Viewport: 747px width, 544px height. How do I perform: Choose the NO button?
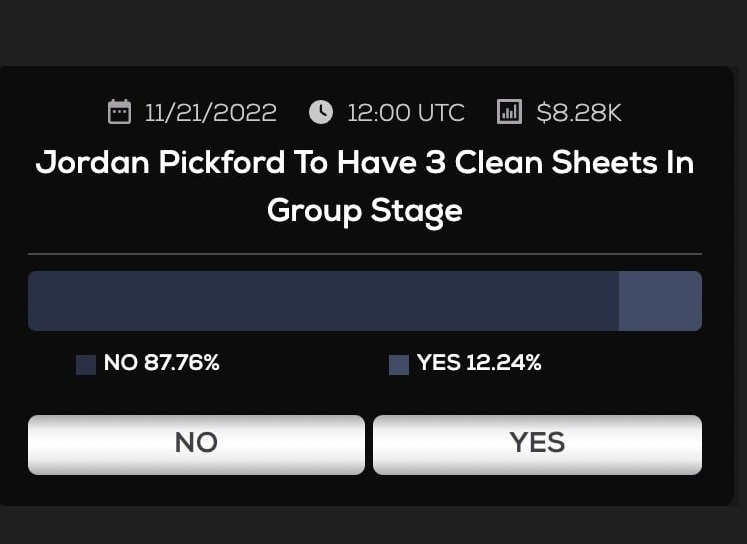196,444
